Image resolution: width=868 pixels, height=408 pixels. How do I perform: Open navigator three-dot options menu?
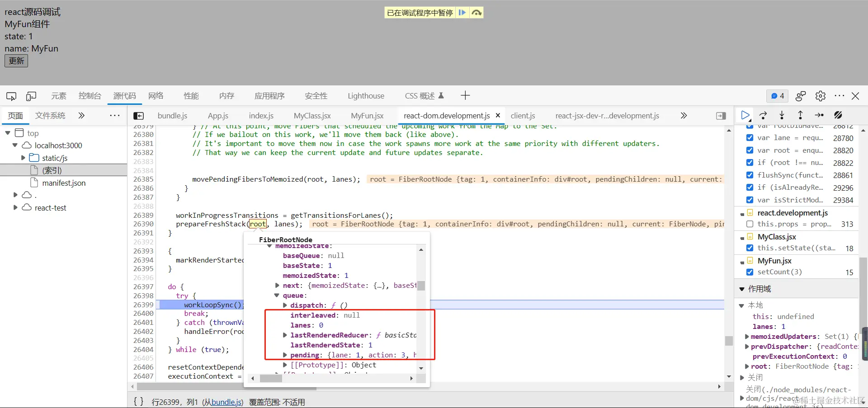(x=115, y=116)
